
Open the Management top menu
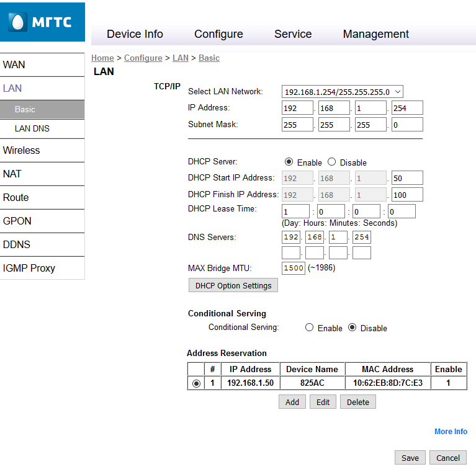coord(375,34)
